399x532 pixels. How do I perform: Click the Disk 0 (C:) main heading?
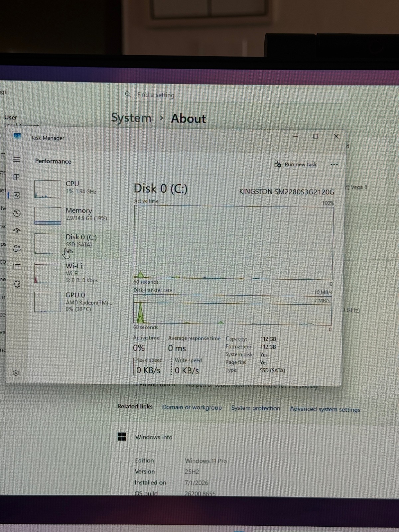point(160,189)
